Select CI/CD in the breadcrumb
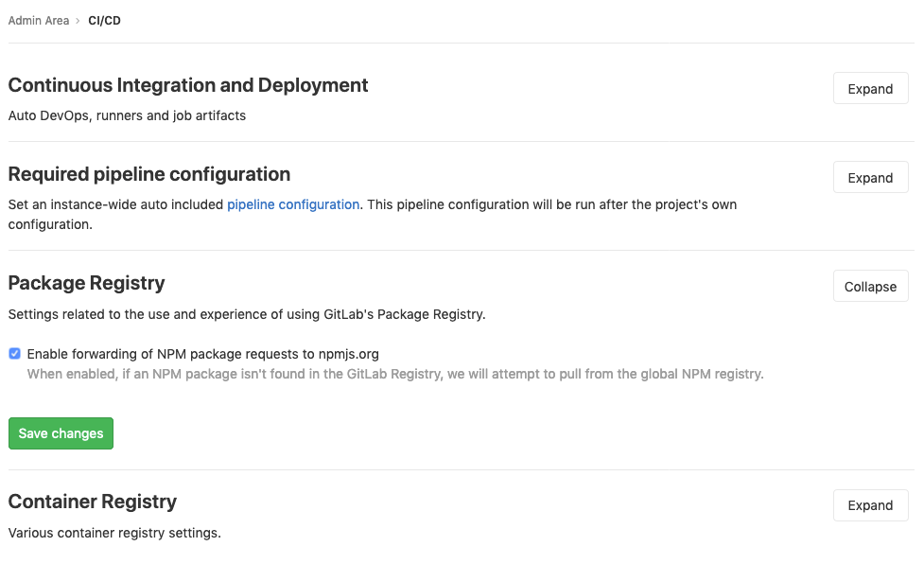The image size is (924, 564). tap(104, 20)
